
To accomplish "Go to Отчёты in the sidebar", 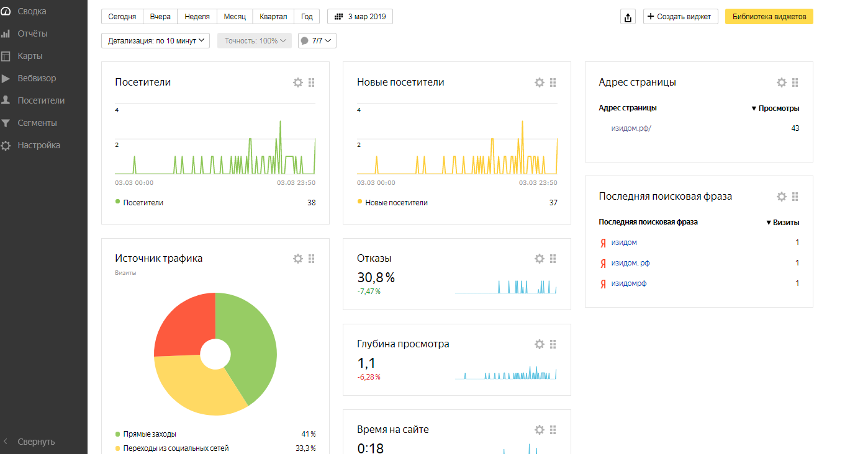I will (x=32, y=33).
